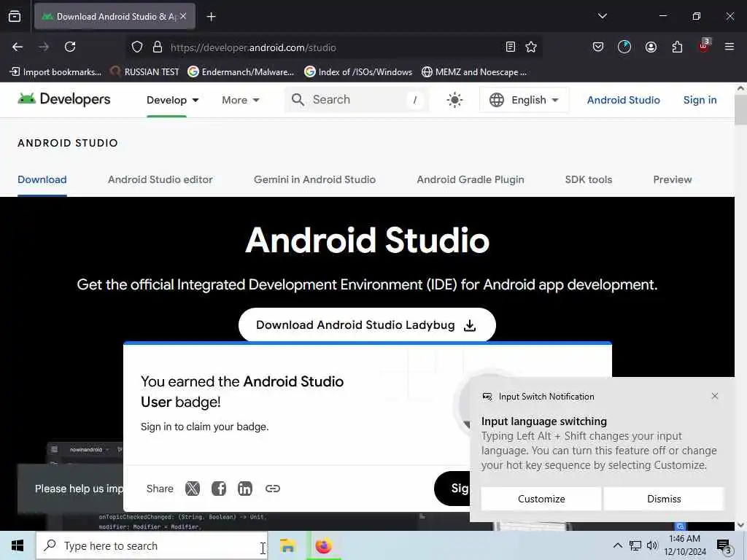
Task: Close the Download Android Studio tab
Action: pyautogui.click(x=183, y=16)
